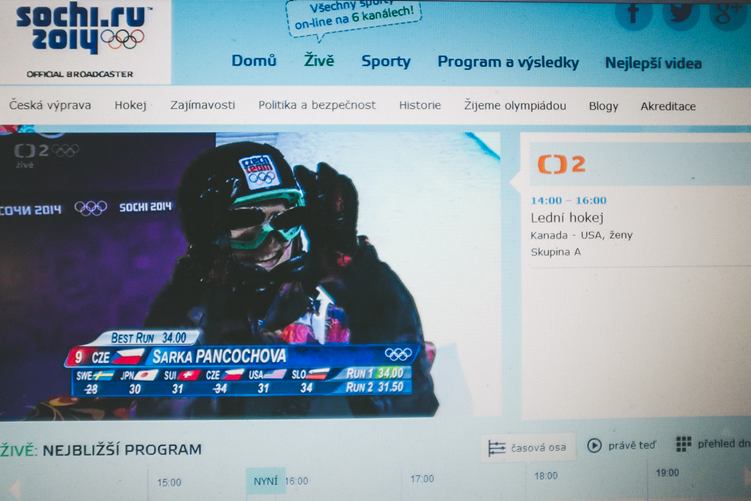
Task: Click the 14:00 – 16:00 time text
Action: pyautogui.click(x=569, y=200)
